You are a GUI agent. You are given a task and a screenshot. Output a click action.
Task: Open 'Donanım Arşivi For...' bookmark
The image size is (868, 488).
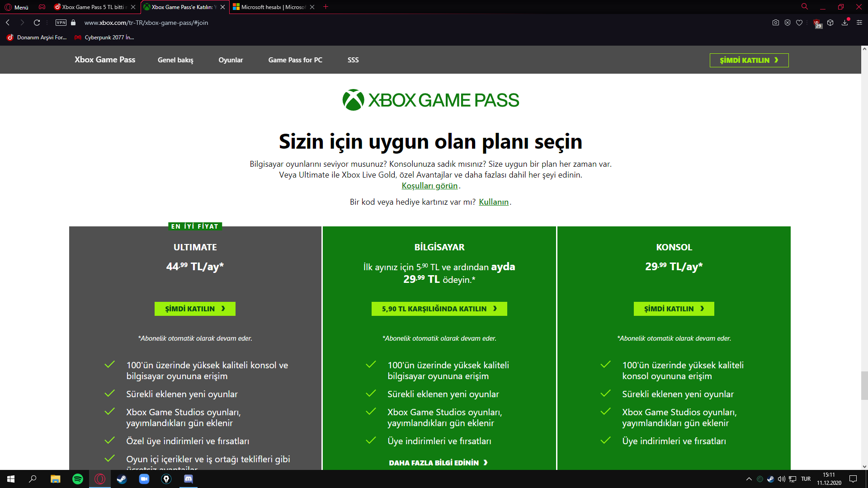37,38
